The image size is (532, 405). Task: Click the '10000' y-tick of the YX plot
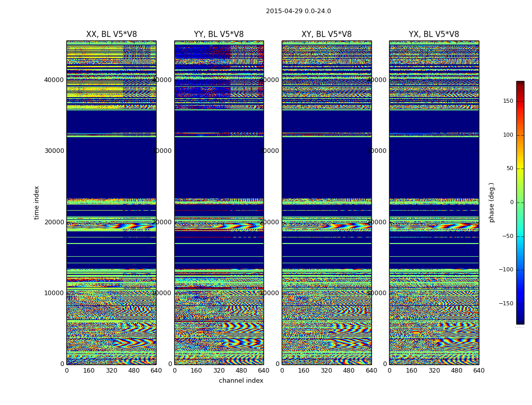pyautogui.click(x=377, y=293)
